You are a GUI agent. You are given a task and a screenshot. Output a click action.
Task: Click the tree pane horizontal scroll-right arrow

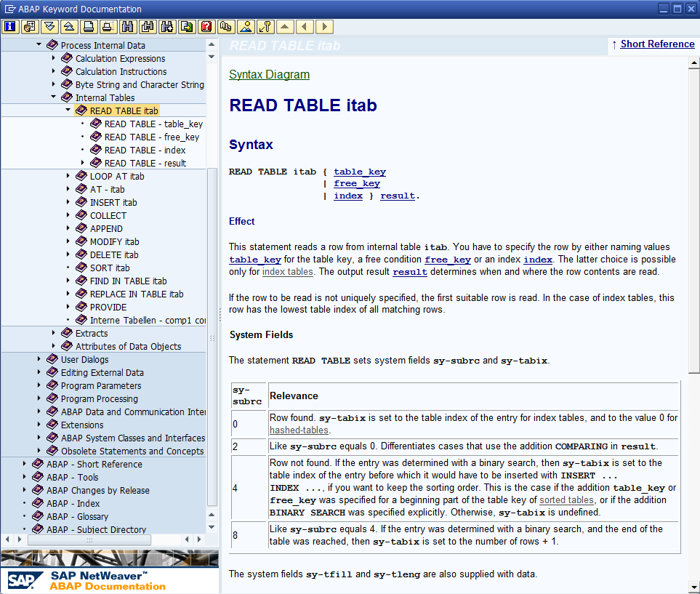pyautogui.click(x=199, y=539)
